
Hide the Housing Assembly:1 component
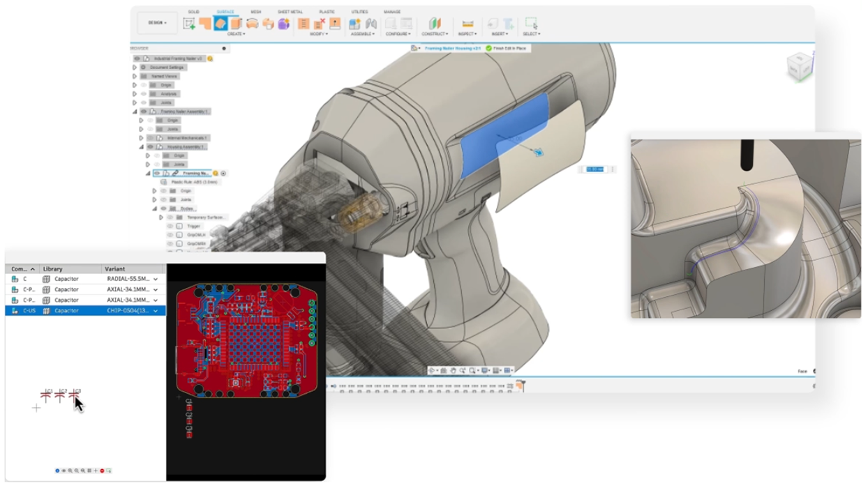150,147
